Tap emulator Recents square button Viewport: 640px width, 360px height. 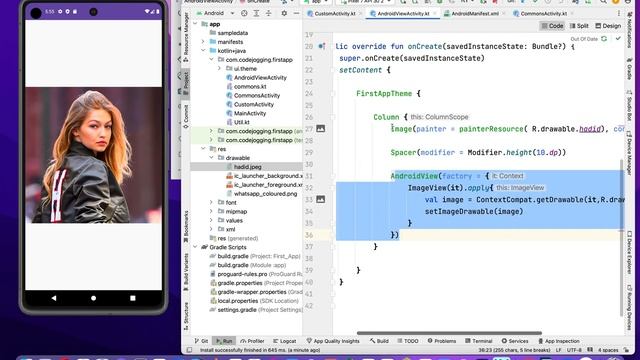click(133, 298)
